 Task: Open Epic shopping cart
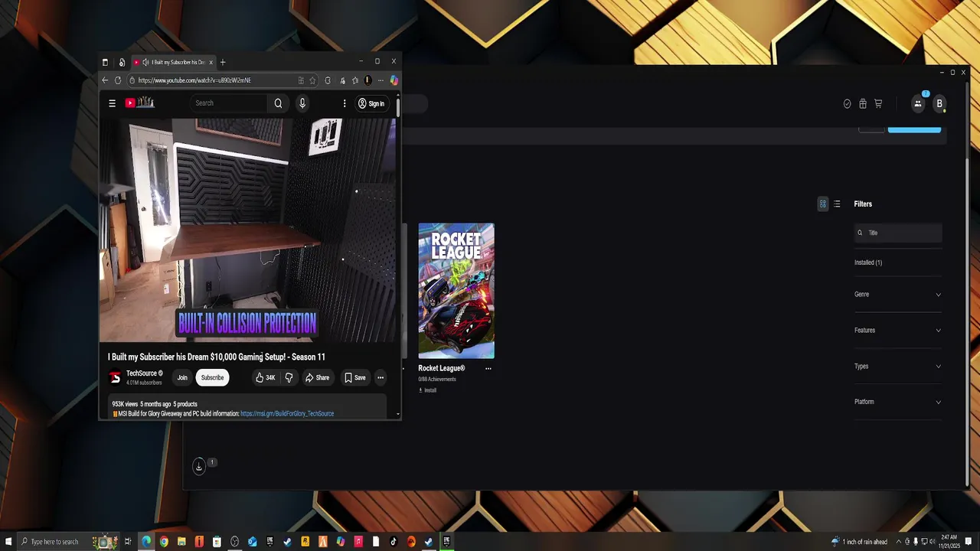[878, 104]
